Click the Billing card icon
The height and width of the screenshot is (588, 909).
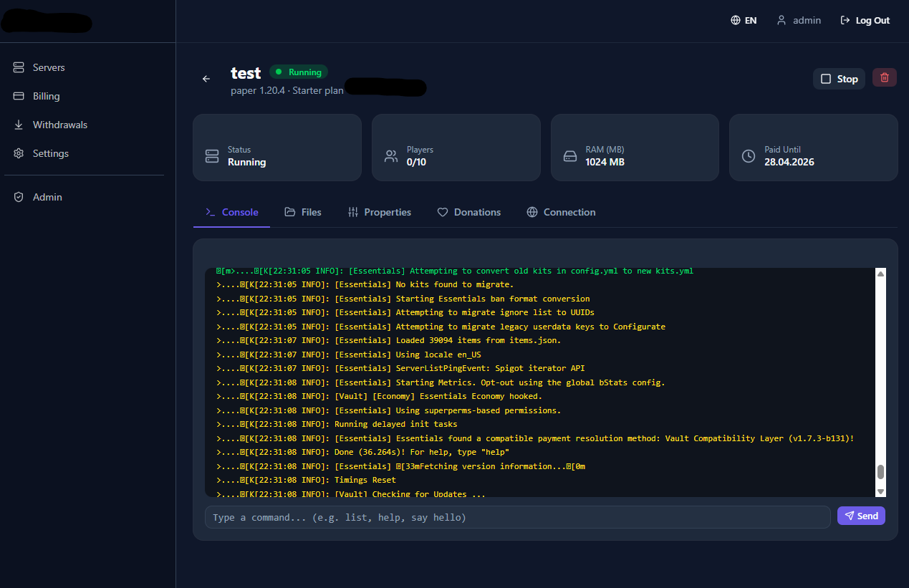(x=19, y=96)
